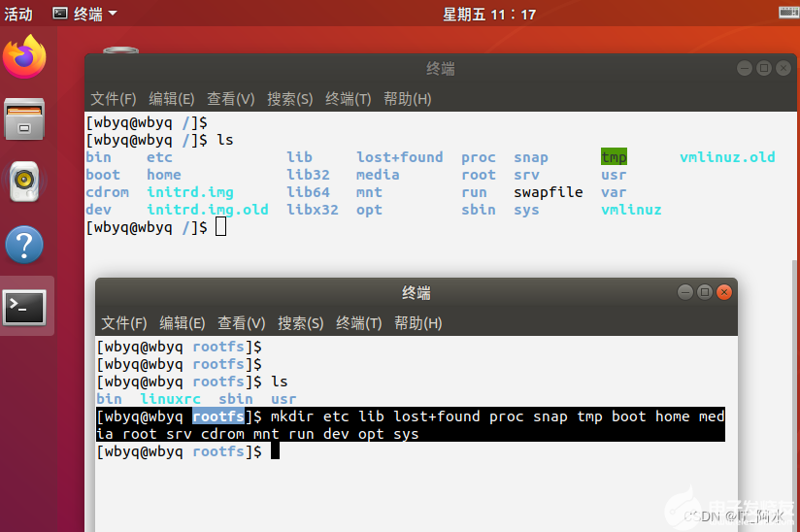Click initrd.img.old in the listing
This screenshot has height=532, width=800.
tap(208, 210)
